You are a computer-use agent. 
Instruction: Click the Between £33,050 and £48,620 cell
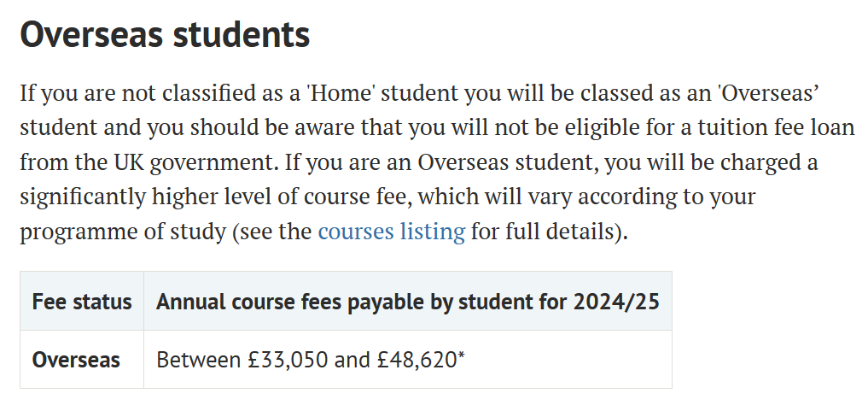click(x=408, y=360)
